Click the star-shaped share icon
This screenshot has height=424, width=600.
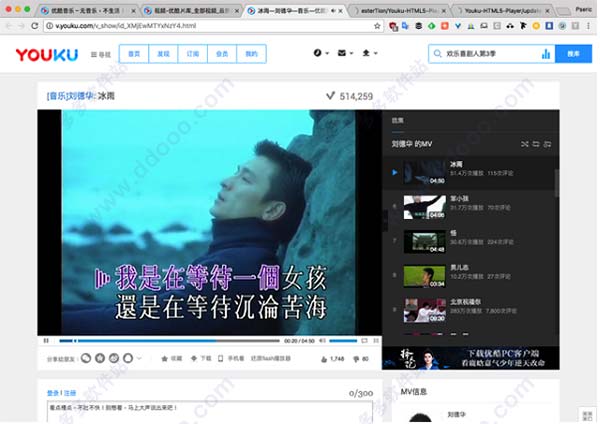click(x=100, y=358)
